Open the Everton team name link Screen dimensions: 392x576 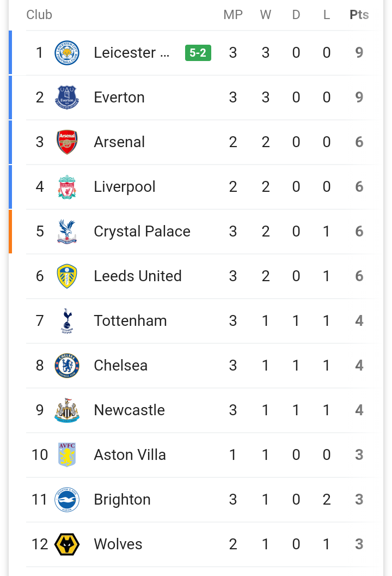pos(119,98)
